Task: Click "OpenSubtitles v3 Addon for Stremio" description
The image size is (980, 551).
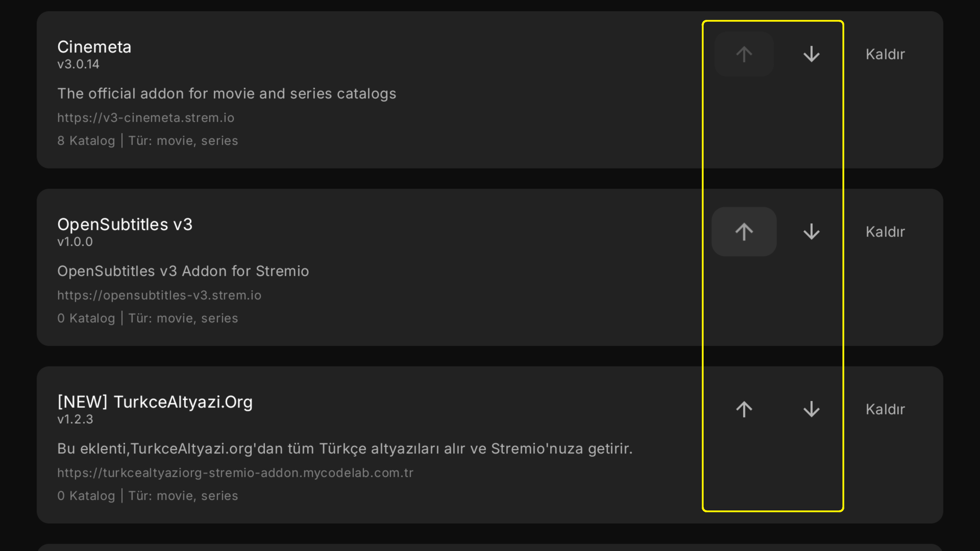Action: coord(183,271)
